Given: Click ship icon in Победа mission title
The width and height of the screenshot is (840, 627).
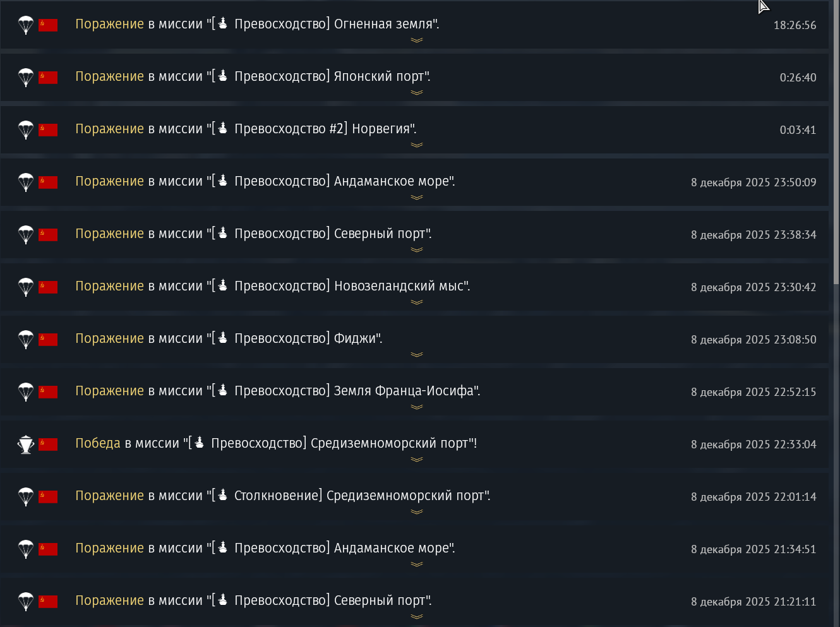Looking at the screenshot, I should tap(199, 443).
